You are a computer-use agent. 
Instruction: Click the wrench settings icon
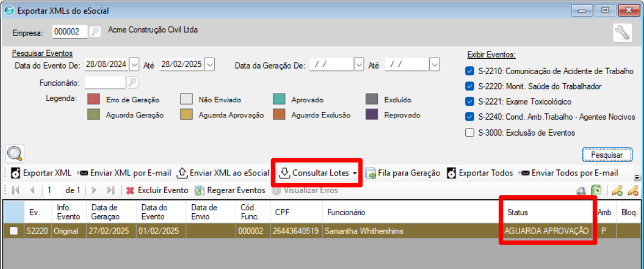[x=622, y=33]
